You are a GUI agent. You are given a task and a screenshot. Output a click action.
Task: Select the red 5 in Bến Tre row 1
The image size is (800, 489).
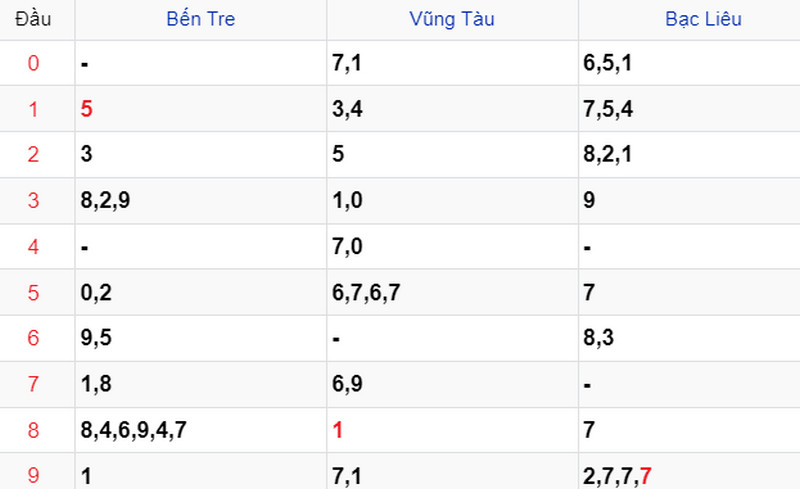pyautogui.click(x=86, y=109)
